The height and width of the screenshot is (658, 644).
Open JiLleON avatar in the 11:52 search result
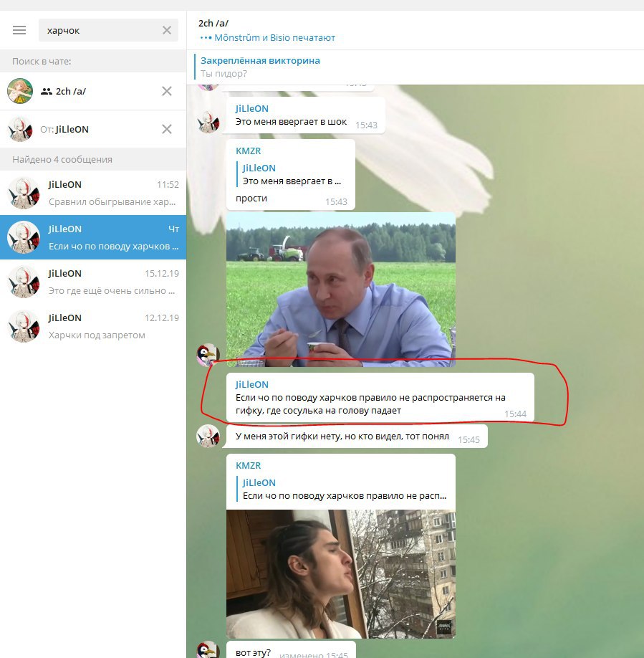pos(24,193)
